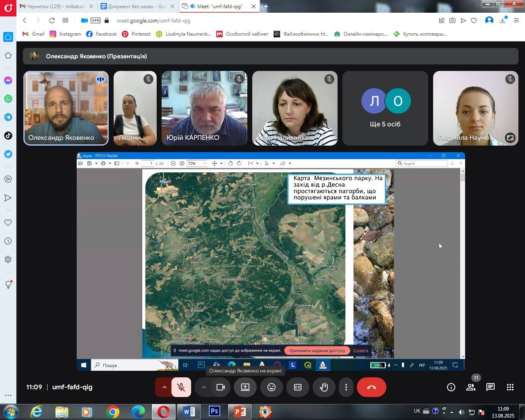Viewport: 525px width, 420px height.
Task: Open Opera account profile icon
Action: point(489,21)
